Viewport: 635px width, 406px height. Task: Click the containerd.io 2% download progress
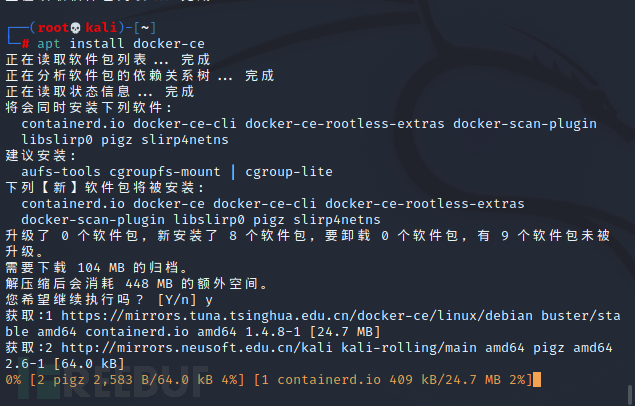tap(392, 380)
